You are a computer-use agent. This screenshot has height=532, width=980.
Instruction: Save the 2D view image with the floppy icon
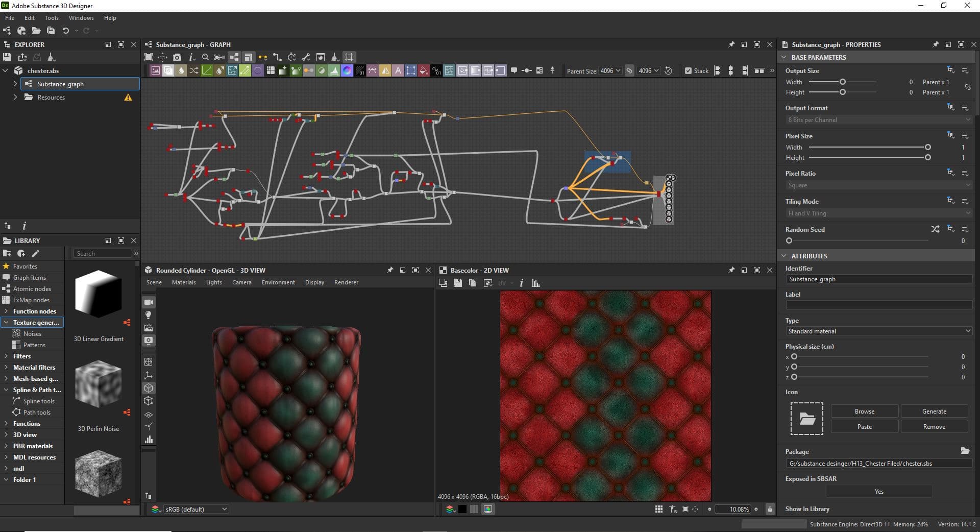(x=458, y=283)
